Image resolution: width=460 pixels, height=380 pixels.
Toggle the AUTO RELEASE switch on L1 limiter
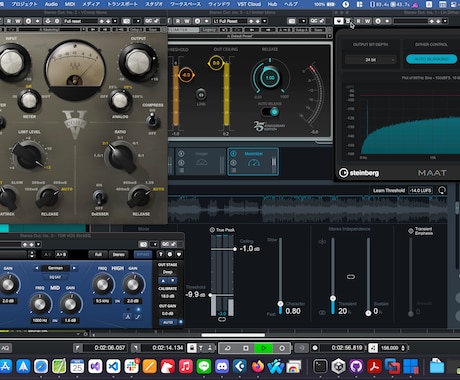pyautogui.click(x=270, y=112)
